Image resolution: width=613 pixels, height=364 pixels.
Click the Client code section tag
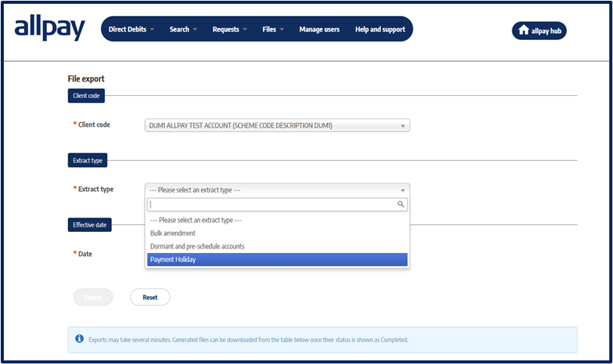(86, 96)
